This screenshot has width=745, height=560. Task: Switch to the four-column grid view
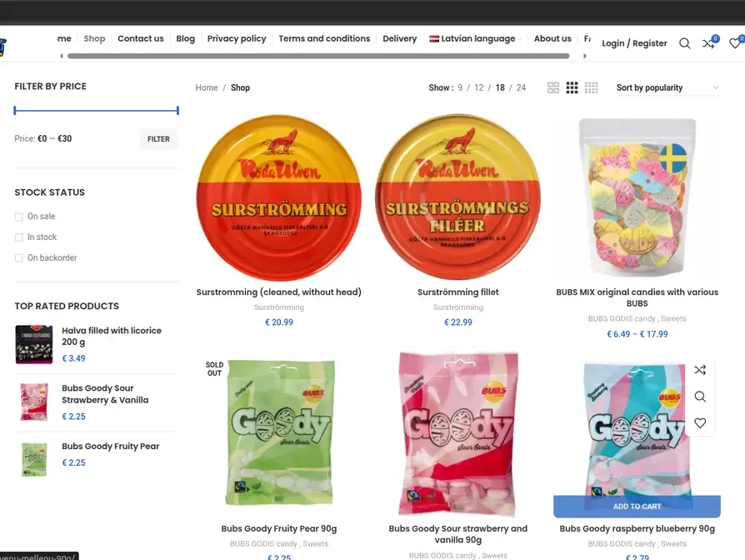(591, 87)
